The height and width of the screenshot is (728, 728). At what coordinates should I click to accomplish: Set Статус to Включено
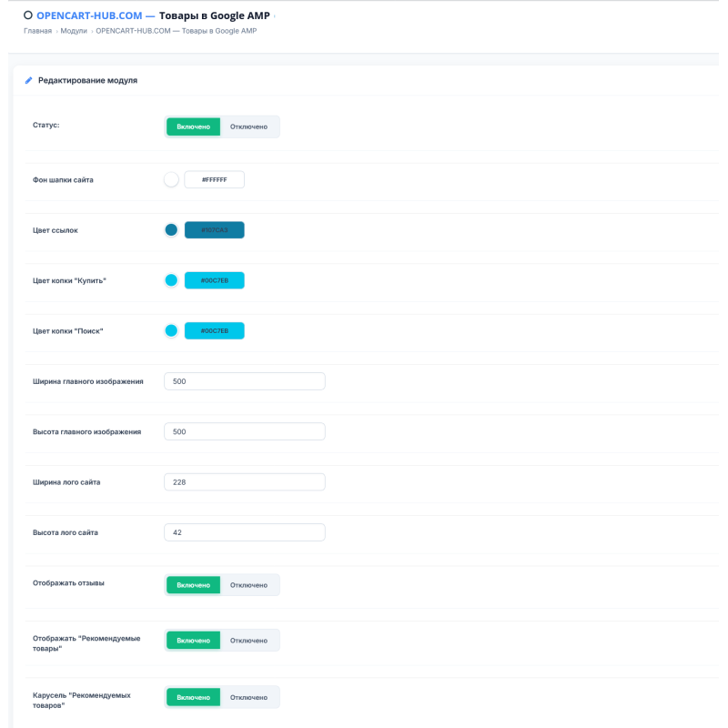pyautogui.click(x=193, y=126)
